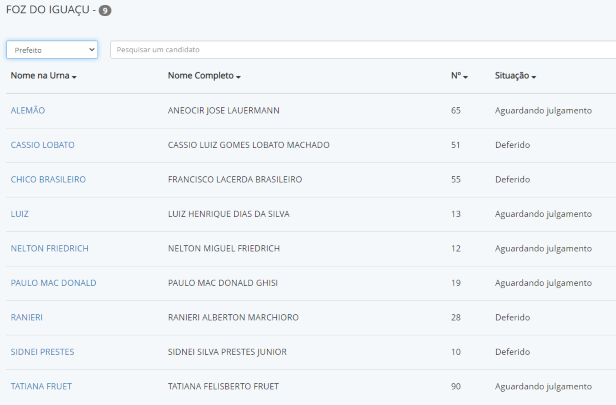Open candidate LUIZ link

(x=20, y=214)
